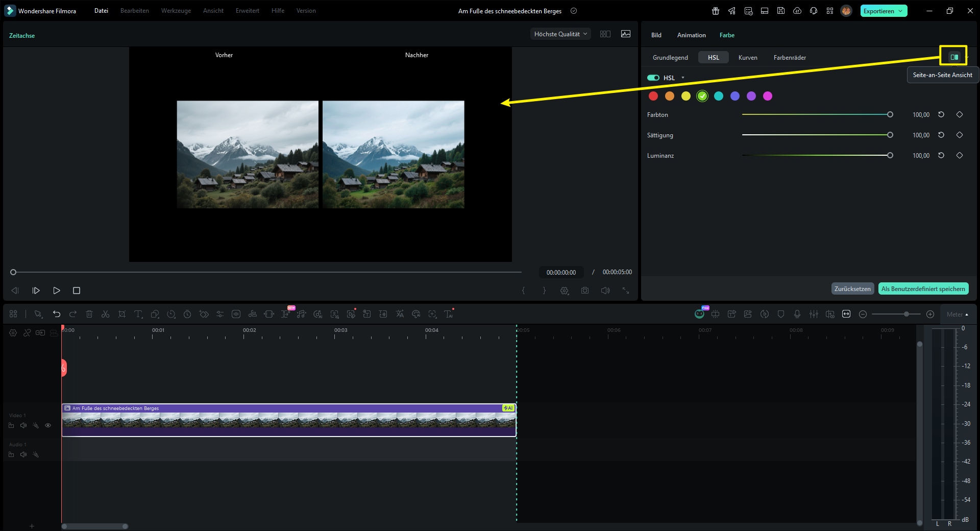Image resolution: width=980 pixels, height=531 pixels.
Task: Click the side-by-side view compare icon
Action: [x=953, y=57]
